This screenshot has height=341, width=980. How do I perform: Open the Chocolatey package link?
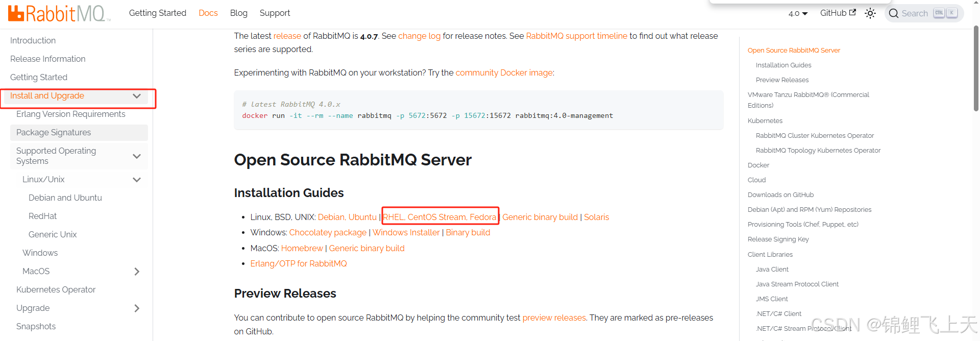328,232
